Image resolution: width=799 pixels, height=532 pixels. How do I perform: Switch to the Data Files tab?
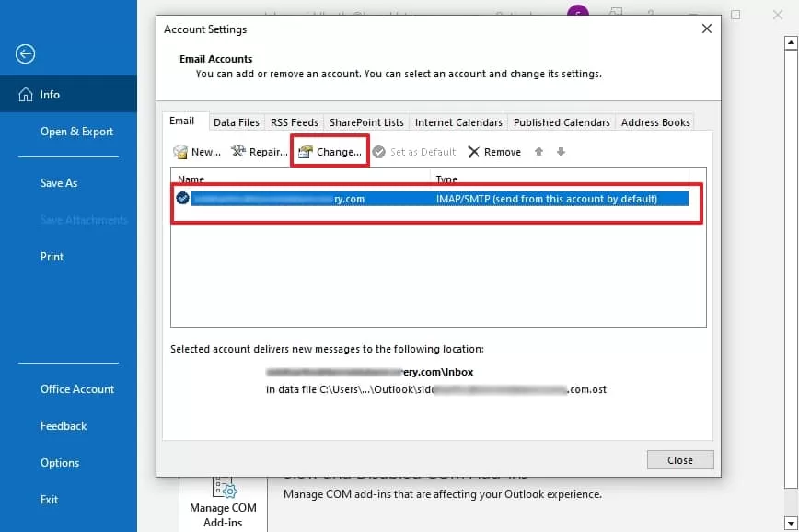point(237,122)
